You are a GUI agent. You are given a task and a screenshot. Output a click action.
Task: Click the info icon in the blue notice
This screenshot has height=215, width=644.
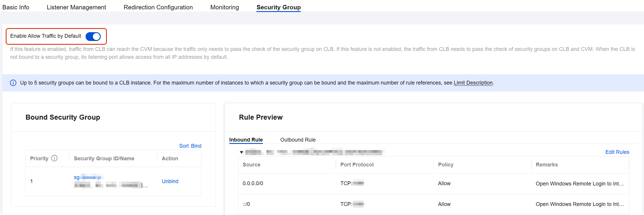coord(13,83)
